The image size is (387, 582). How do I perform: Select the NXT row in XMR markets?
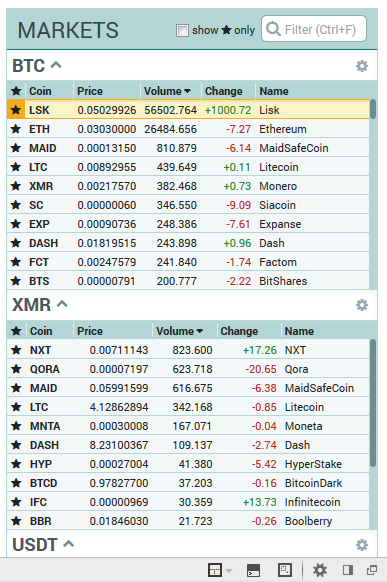[188, 350]
